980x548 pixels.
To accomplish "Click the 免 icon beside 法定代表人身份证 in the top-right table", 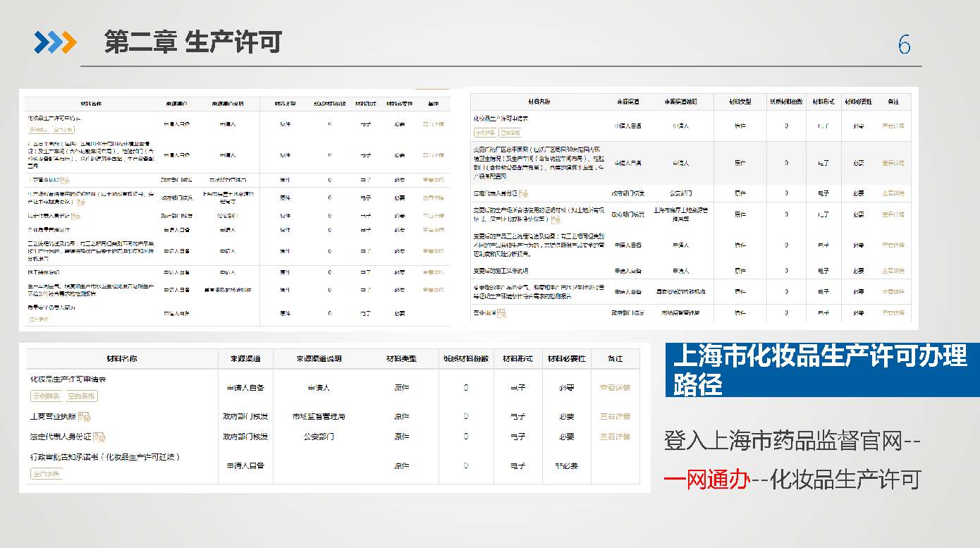I will [523, 193].
